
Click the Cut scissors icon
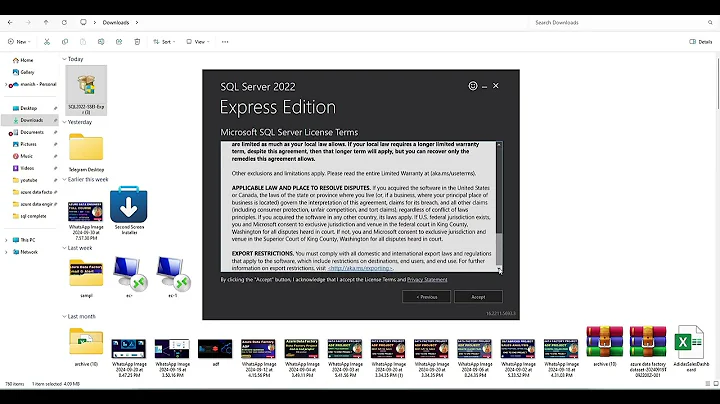point(47,42)
